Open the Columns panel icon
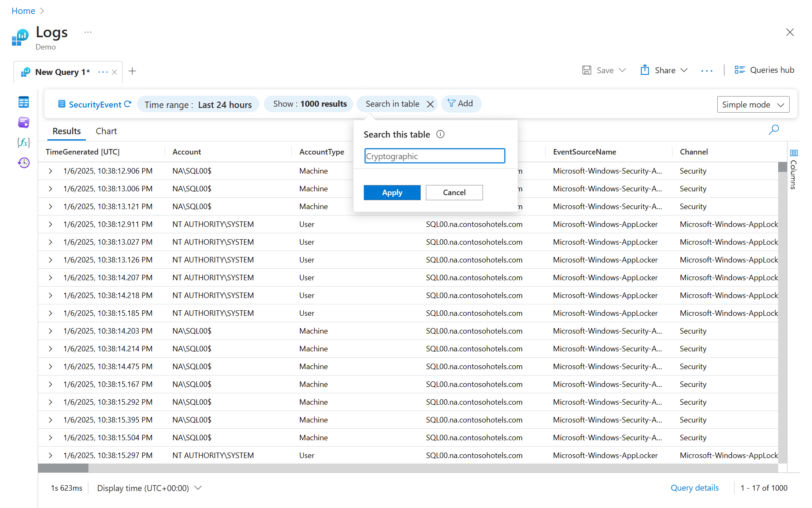Viewport: 812px width, 508px height. pos(793,153)
